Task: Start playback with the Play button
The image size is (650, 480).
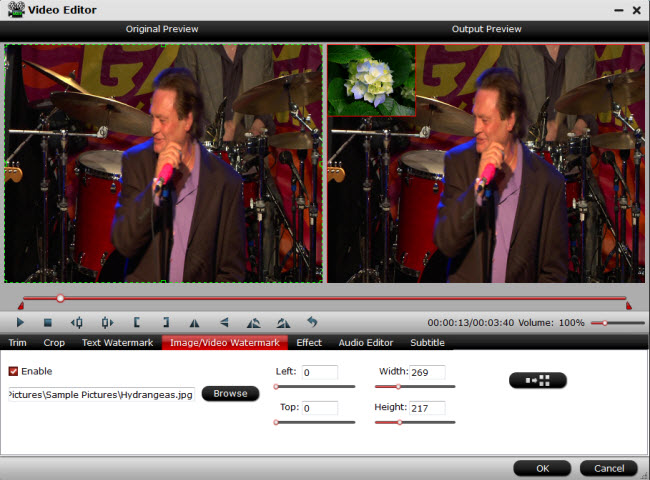Action: 20,322
